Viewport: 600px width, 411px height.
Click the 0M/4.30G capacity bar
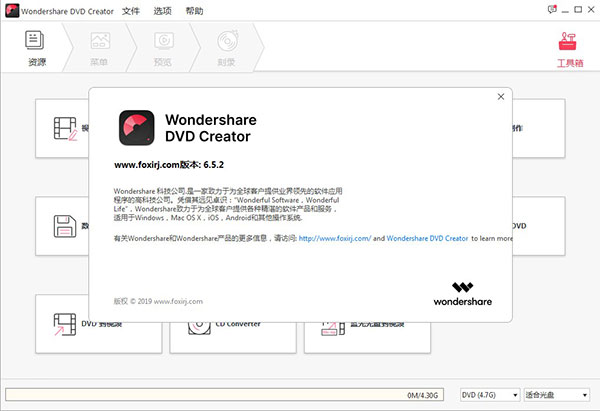pyautogui.click(x=224, y=395)
